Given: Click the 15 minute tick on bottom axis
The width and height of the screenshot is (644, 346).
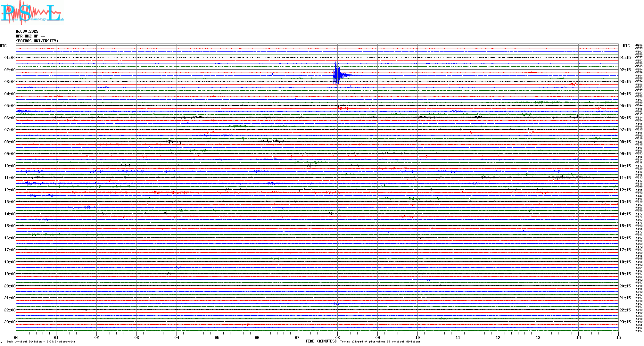Looking at the screenshot, I should click(x=618, y=337).
